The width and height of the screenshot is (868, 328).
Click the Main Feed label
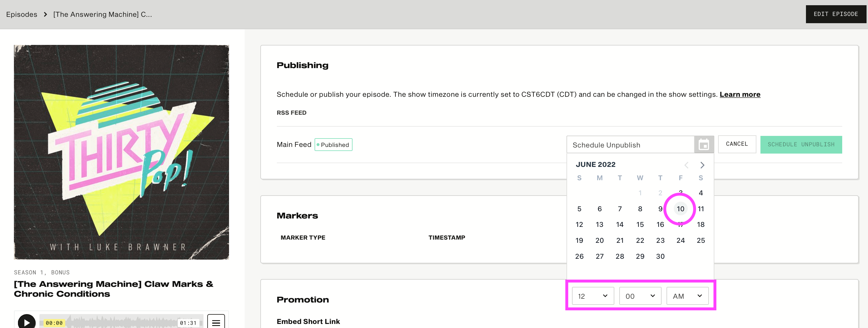294,145
